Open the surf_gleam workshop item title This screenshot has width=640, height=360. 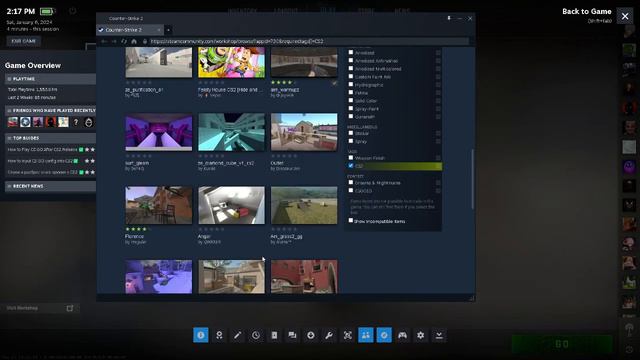137,163
